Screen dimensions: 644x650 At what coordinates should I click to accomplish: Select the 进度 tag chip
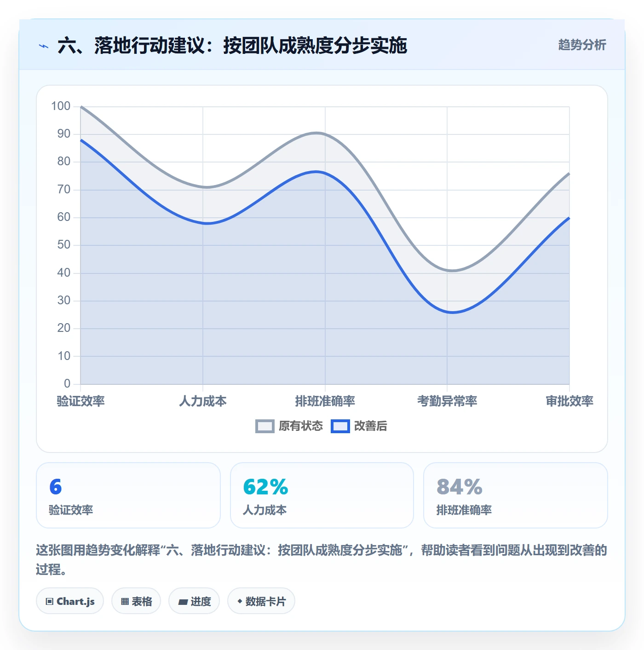pyautogui.click(x=194, y=601)
